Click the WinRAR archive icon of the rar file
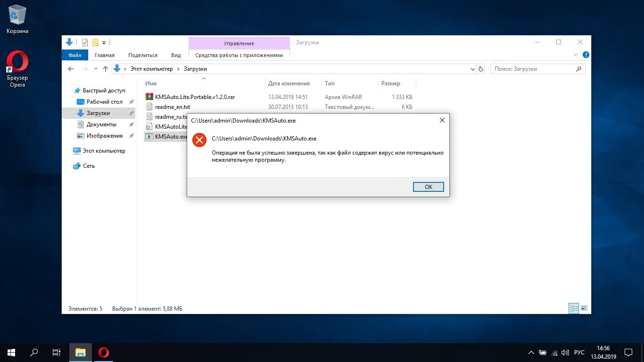644x362 pixels. (149, 97)
